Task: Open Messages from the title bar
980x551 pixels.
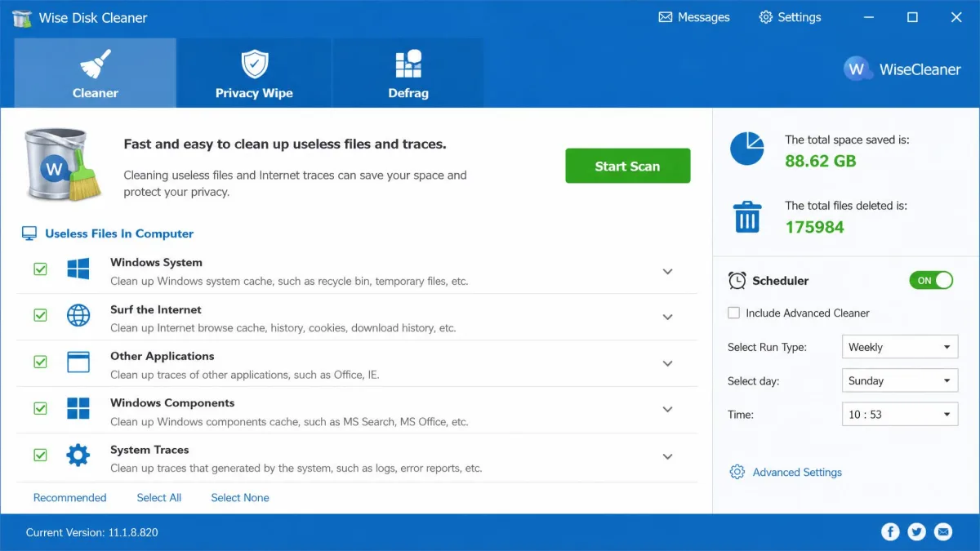Action: [x=694, y=17]
